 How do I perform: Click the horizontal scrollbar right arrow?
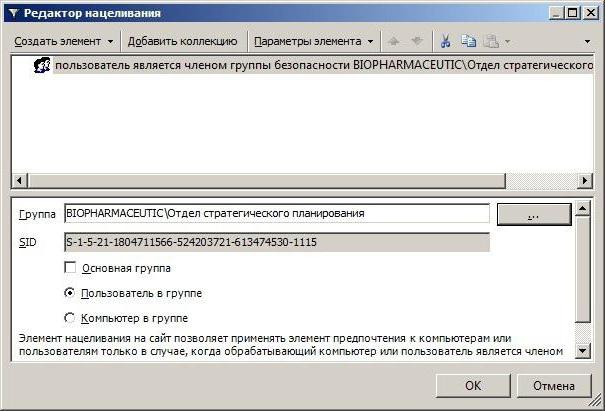[585, 180]
